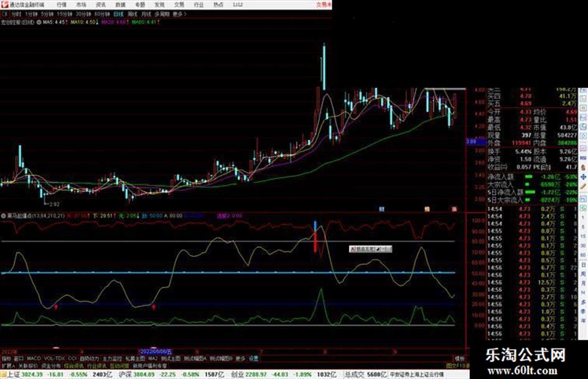Select 季 period in right toolbar
This screenshot has width=588, height=379.
point(583,311)
